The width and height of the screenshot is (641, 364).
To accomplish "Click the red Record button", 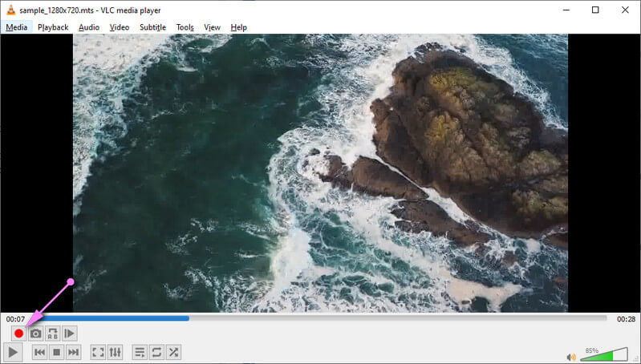I will tap(18, 334).
